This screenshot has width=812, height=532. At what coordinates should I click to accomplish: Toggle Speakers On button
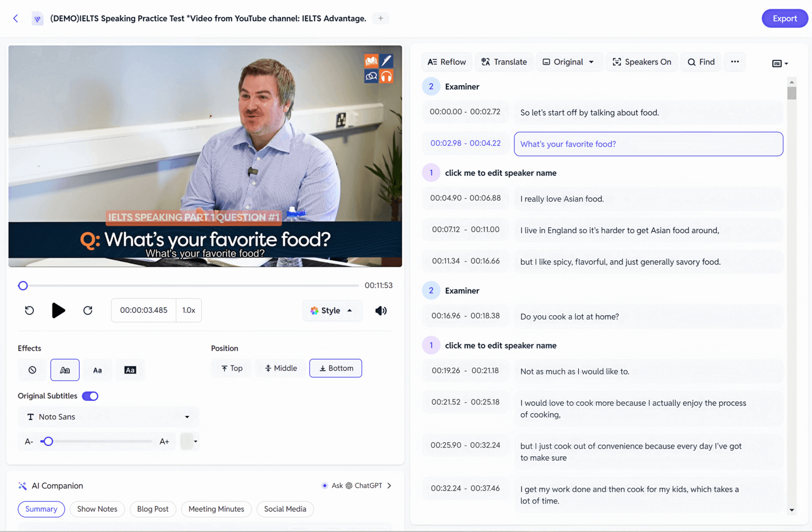[641, 62]
